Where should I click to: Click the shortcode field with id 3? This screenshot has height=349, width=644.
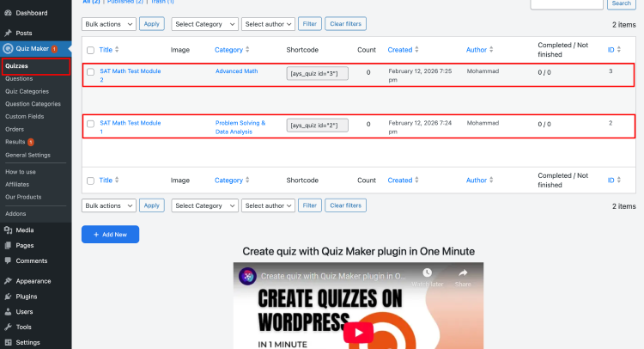pos(317,74)
